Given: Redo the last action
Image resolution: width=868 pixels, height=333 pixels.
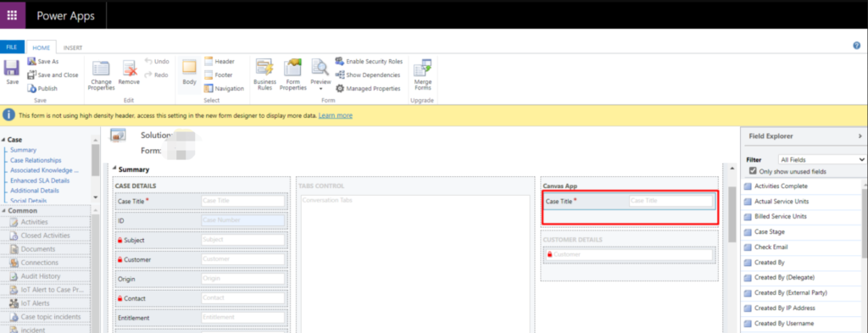Looking at the screenshot, I should click(157, 75).
